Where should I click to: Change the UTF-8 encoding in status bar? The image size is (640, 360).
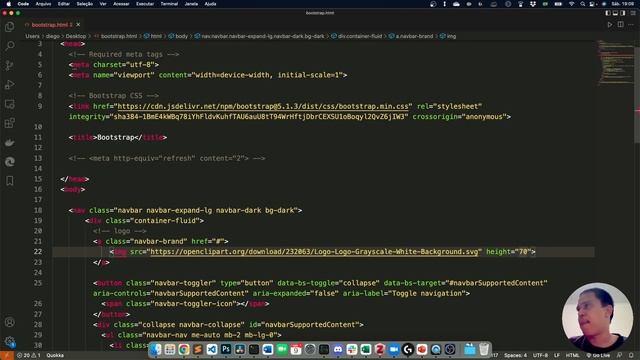click(540, 356)
